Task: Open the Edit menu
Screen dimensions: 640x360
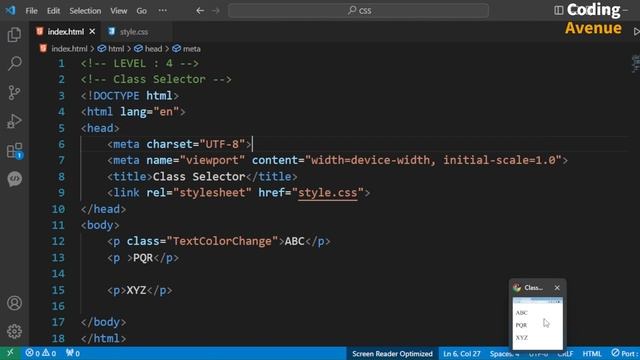Action: (x=53, y=11)
